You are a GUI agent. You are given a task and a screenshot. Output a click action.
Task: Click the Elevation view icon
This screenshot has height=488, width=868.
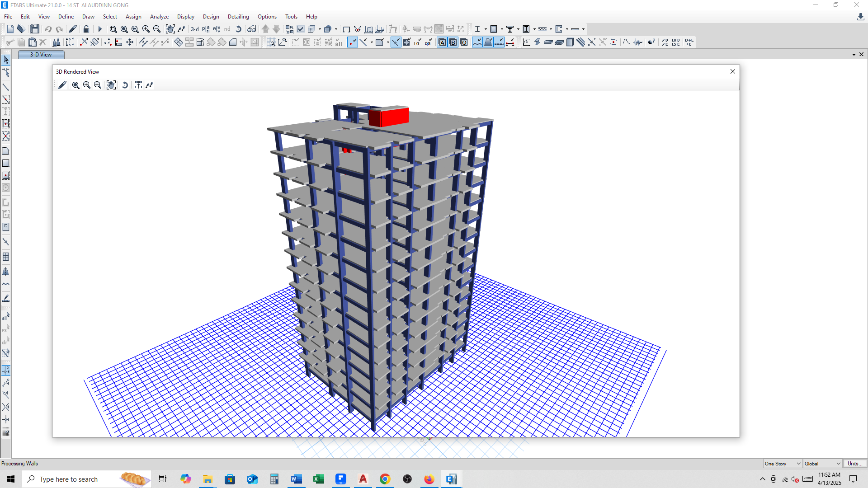(x=217, y=29)
